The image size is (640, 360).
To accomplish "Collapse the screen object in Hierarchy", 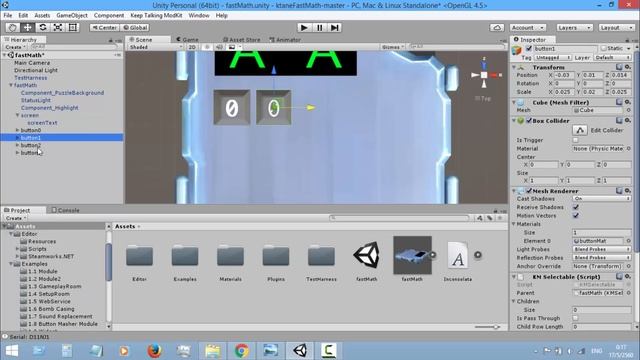I will pyautogui.click(x=18, y=115).
